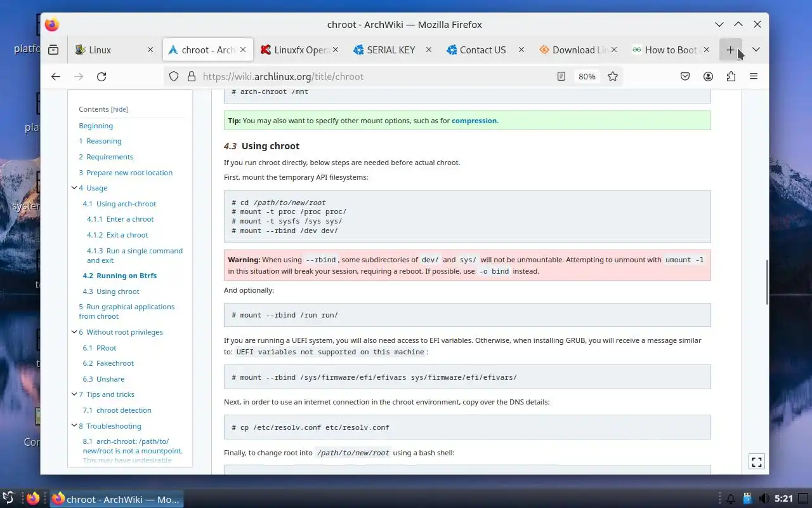Open the compression link in tip
This screenshot has height=508, width=812.
pyautogui.click(x=474, y=121)
